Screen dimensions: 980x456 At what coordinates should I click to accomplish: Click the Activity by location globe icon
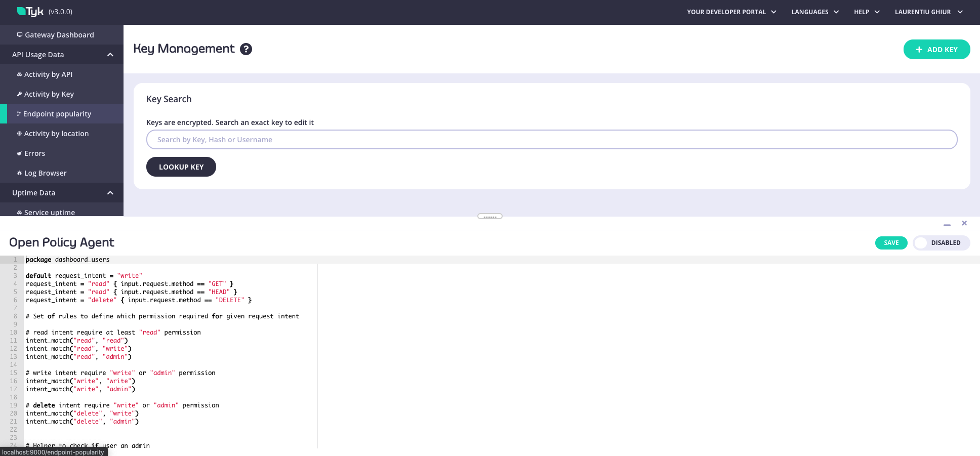[x=19, y=134]
